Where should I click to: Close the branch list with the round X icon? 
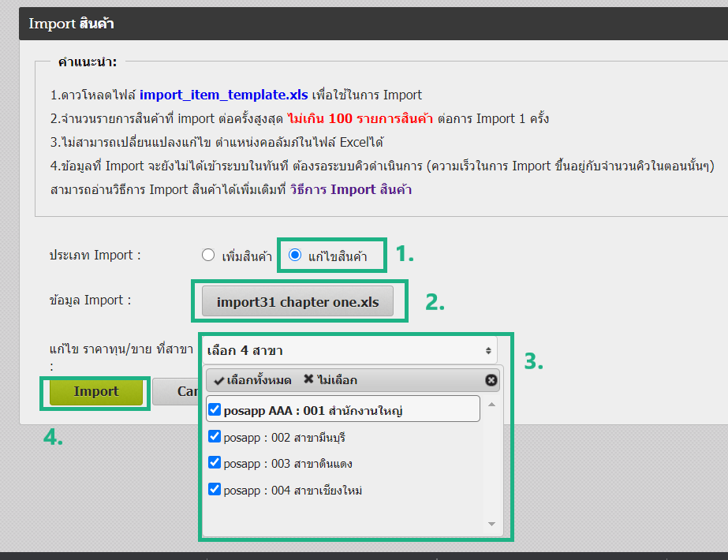click(x=491, y=380)
